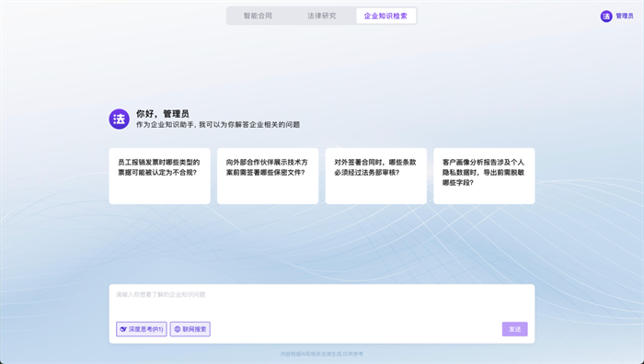Click the whale icon in 深度思考(R1) button
Image resolution: width=644 pixels, height=364 pixels.
coord(123,329)
